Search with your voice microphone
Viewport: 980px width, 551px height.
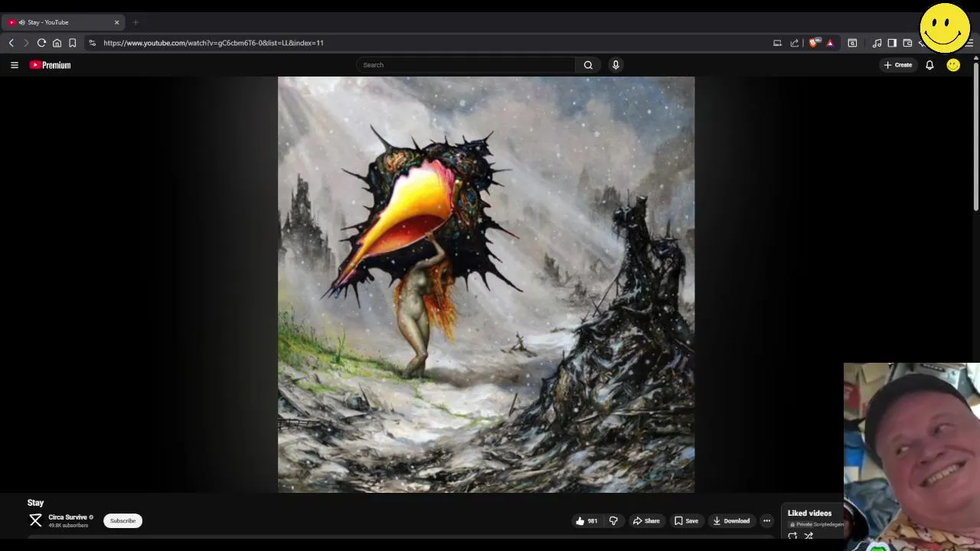point(616,65)
